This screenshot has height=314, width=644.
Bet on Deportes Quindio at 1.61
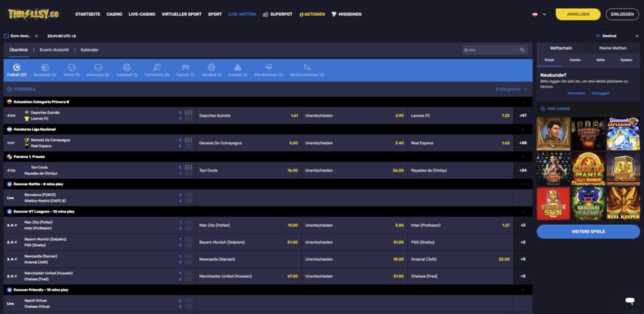248,116
